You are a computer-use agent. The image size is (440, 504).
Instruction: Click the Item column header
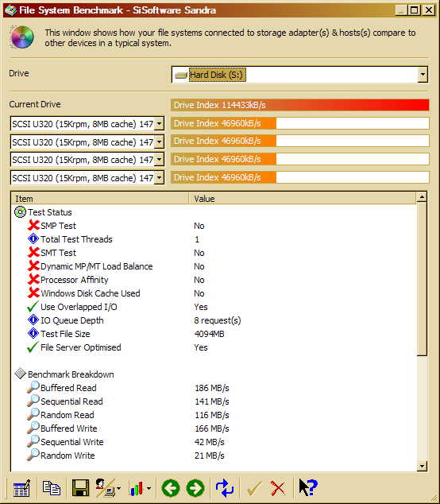coord(100,198)
